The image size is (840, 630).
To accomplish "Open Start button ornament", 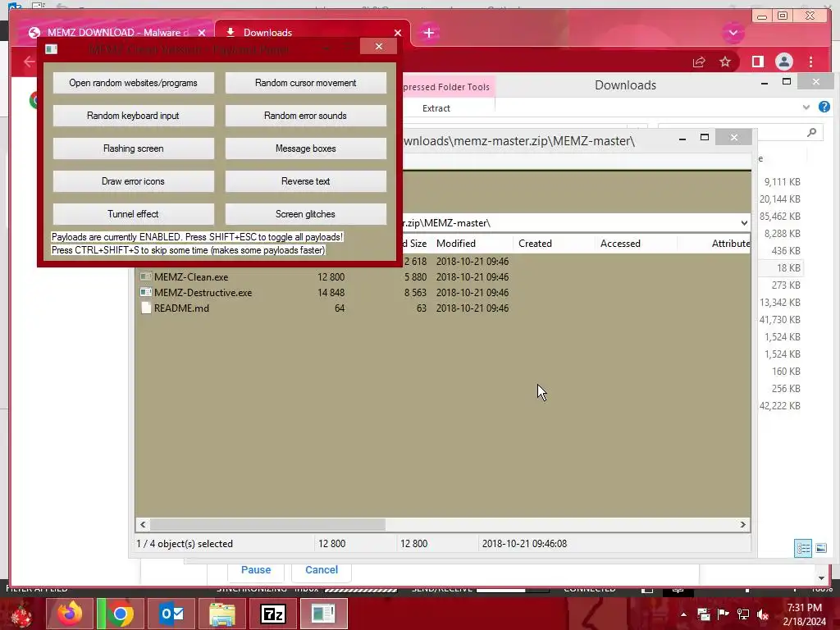I will [21, 614].
